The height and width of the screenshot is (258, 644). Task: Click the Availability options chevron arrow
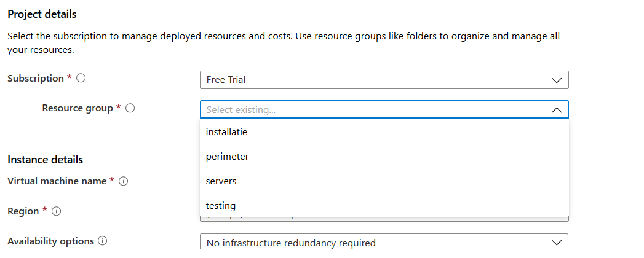tap(556, 243)
